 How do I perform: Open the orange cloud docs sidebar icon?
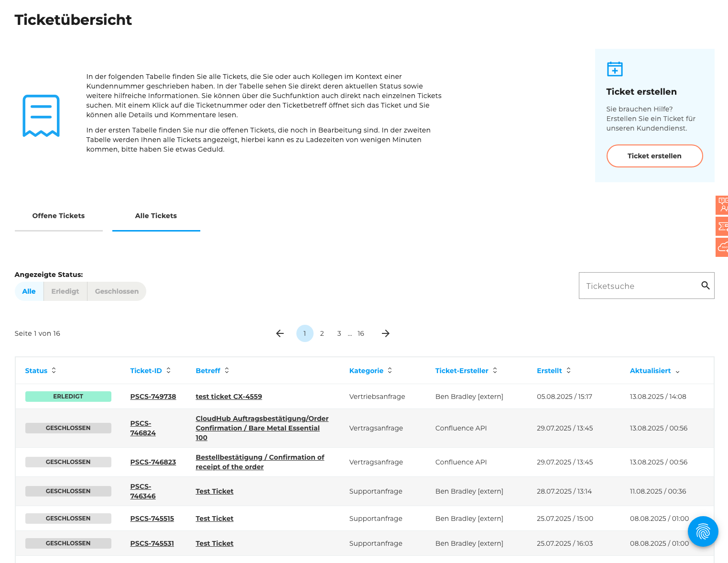pyautogui.click(x=722, y=247)
